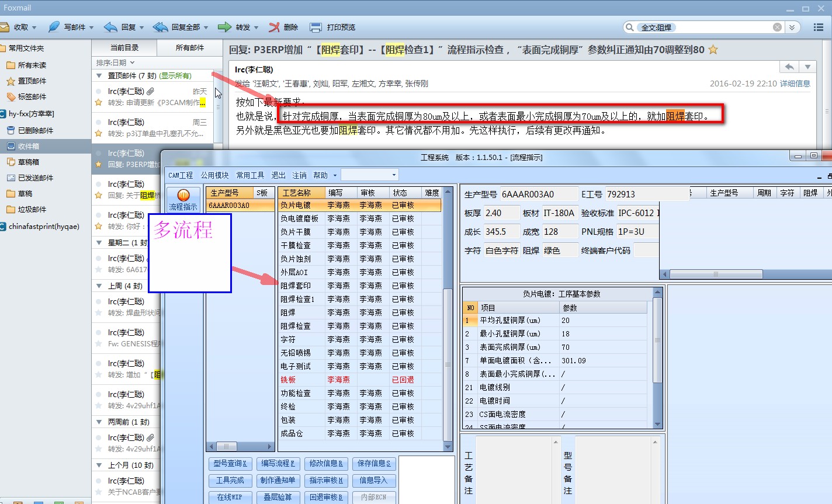Open the 常用工具 menu
Image resolution: width=832 pixels, height=504 pixels.
[250, 175]
